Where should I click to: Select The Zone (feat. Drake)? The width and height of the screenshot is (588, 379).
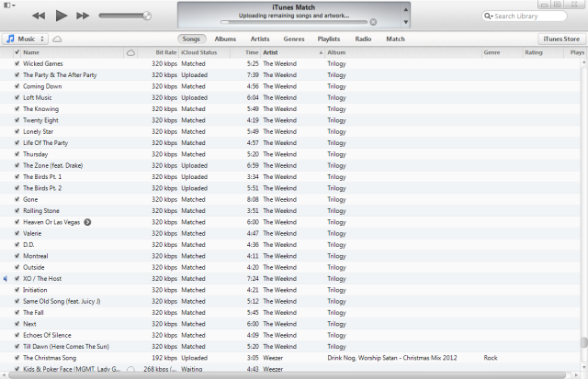click(x=53, y=165)
